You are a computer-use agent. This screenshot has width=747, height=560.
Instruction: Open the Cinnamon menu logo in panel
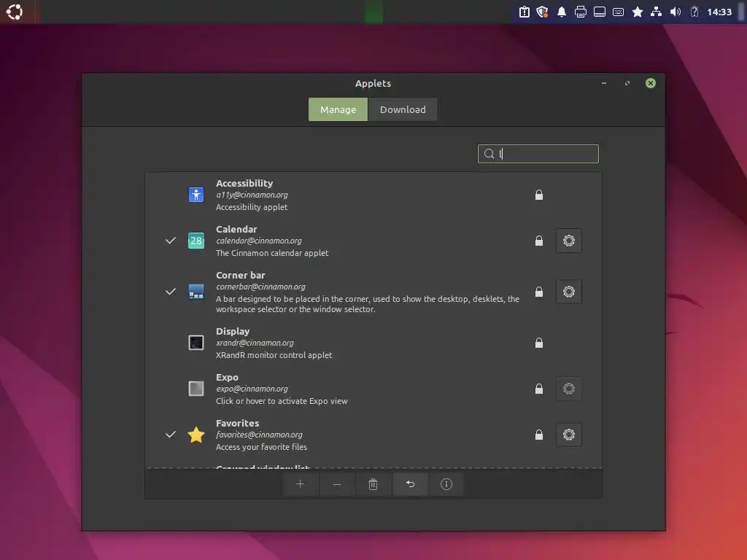coord(15,12)
